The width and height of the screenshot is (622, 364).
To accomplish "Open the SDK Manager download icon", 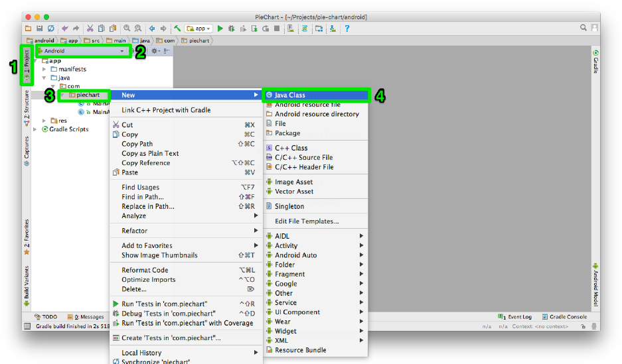I will (333, 29).
